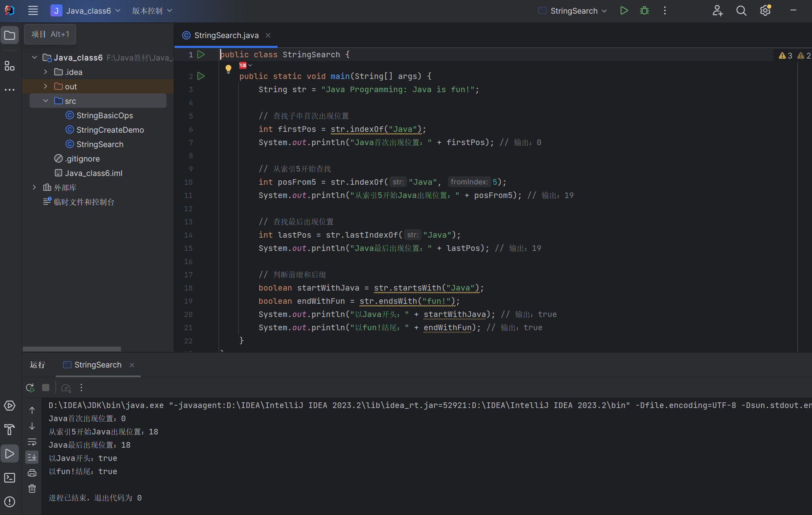Open the Terminal tool window icon
The height and width of the screenshot is (515, 812).
10,478
